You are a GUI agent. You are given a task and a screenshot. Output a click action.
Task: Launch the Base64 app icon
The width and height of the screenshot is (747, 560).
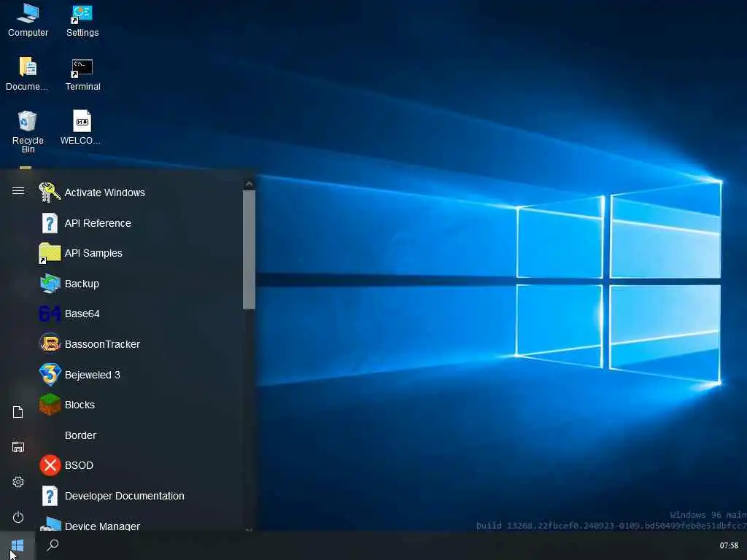click(50, 314)
